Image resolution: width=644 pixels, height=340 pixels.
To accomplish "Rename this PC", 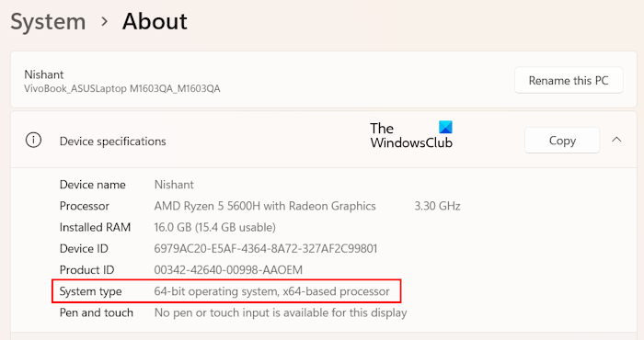I will pyautogui.click(x=569, y=80).
